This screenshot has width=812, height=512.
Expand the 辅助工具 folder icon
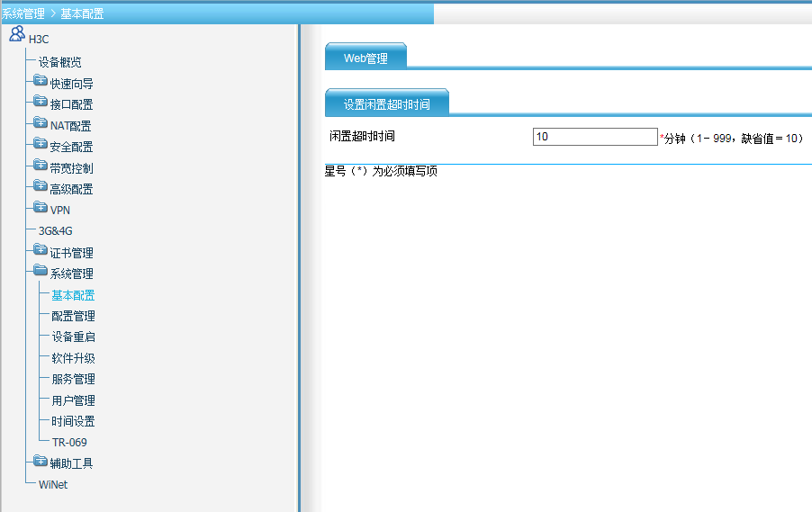pyautogui.click(x=41, y=460)
